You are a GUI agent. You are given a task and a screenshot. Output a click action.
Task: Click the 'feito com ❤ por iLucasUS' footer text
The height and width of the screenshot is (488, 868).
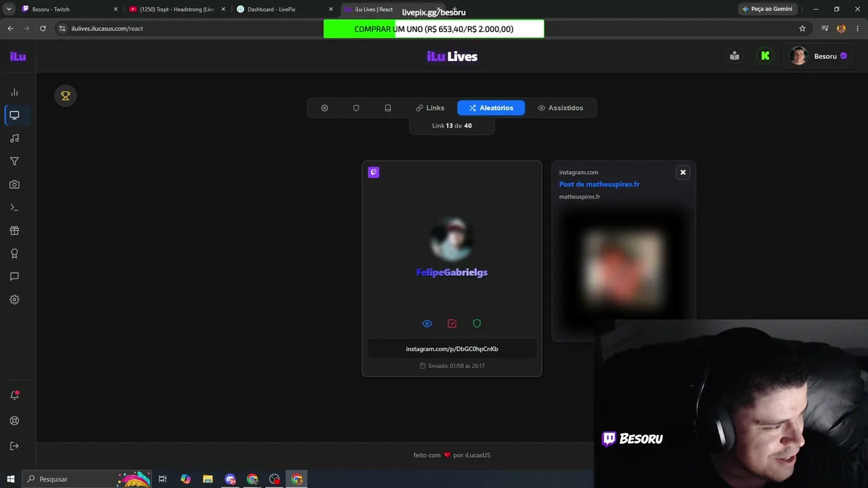click(x=452, y=455)
